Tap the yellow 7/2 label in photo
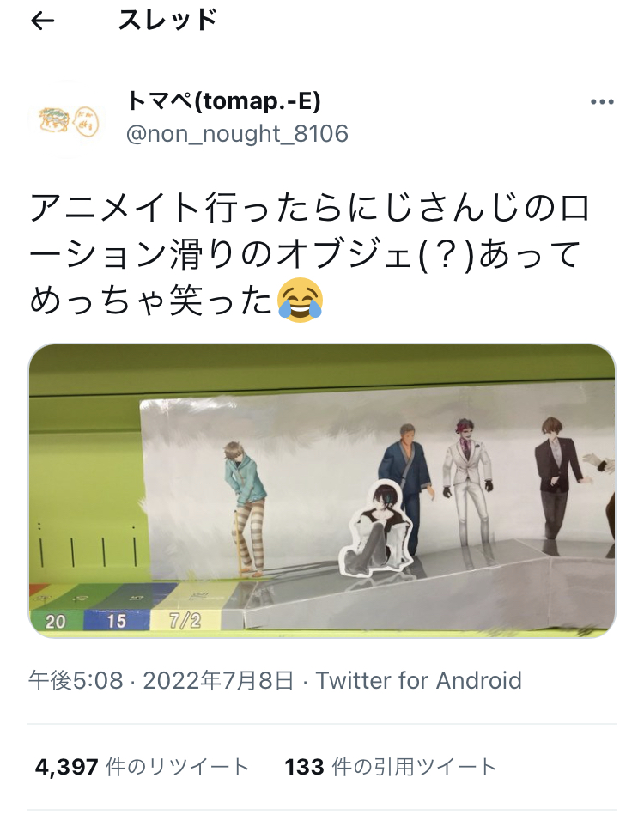 185,620
